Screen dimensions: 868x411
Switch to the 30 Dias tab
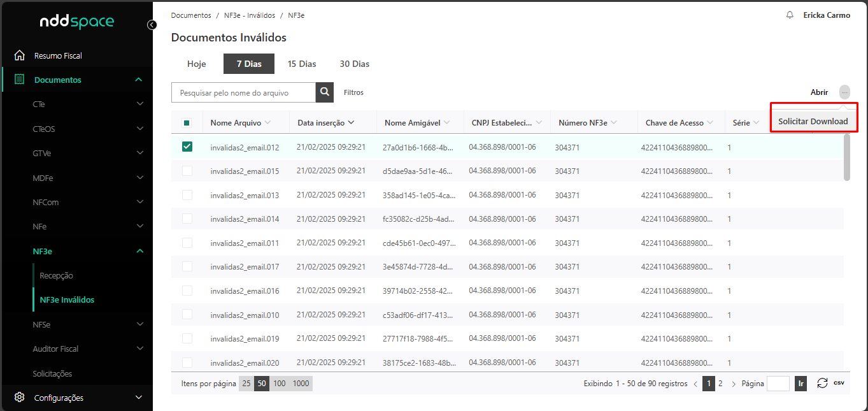(x=354, y=64)
